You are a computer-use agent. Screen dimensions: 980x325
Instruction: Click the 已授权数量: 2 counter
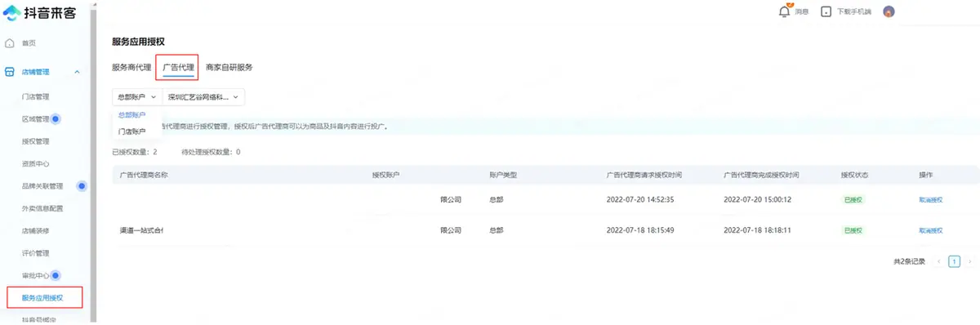click(135, 152)
